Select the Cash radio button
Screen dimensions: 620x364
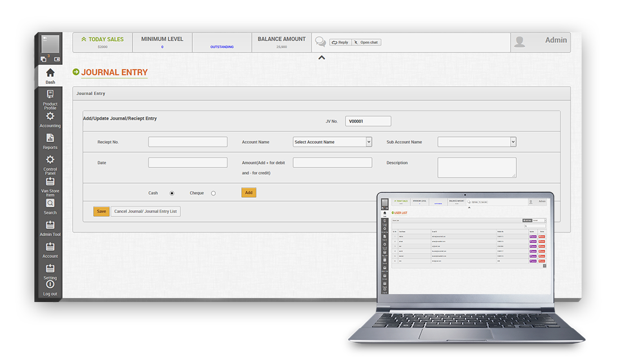[x=172, y=193]
